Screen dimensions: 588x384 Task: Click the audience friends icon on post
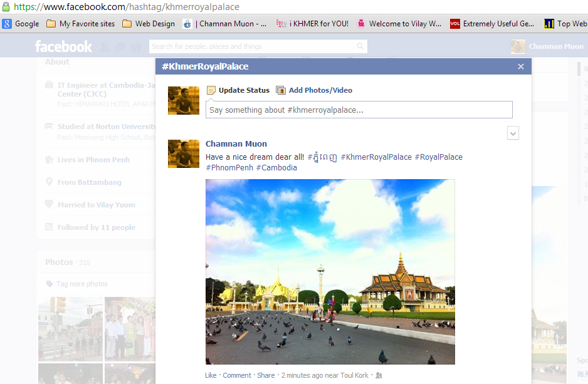pos(379,375)
